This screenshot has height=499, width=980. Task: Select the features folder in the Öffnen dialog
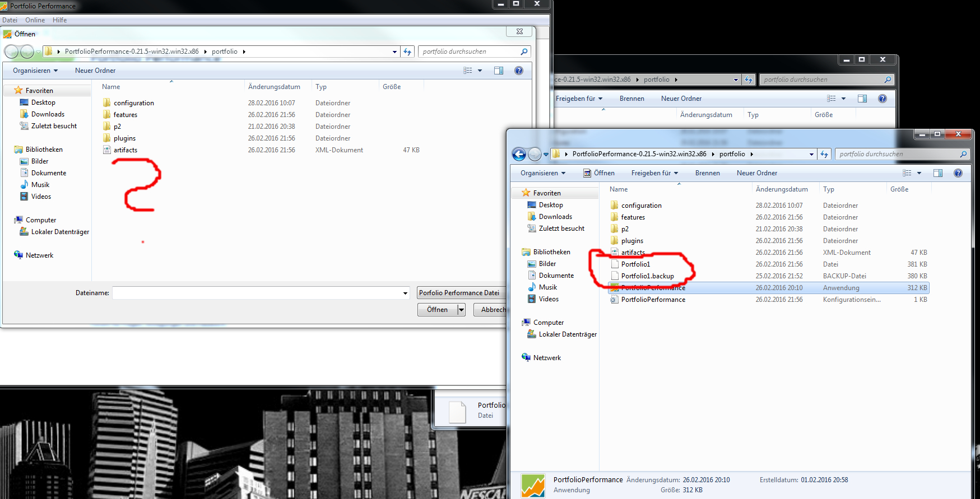tap(126, 115)
